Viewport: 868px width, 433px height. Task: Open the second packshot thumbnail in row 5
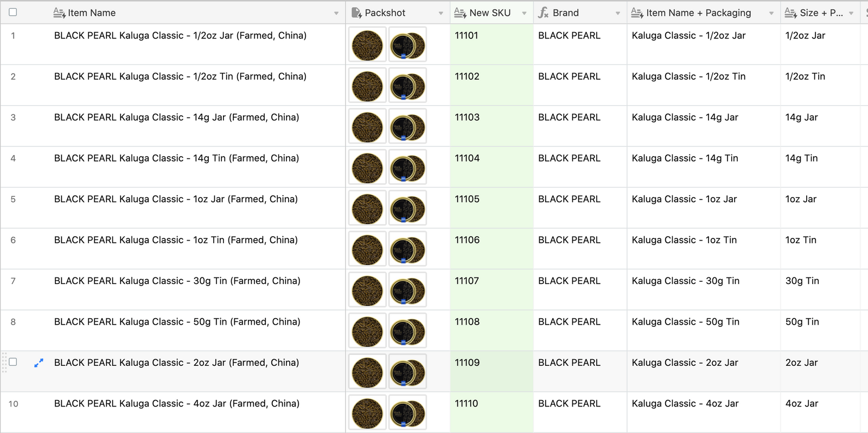407,209
